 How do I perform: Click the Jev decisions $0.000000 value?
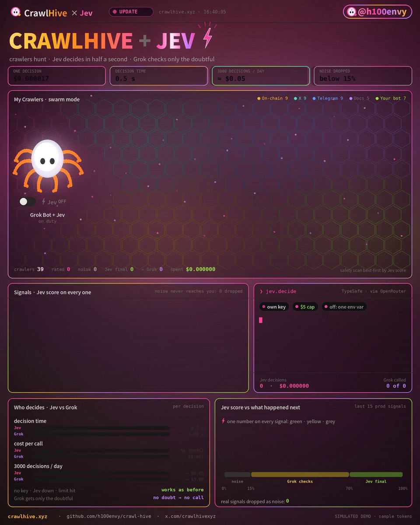294,386
